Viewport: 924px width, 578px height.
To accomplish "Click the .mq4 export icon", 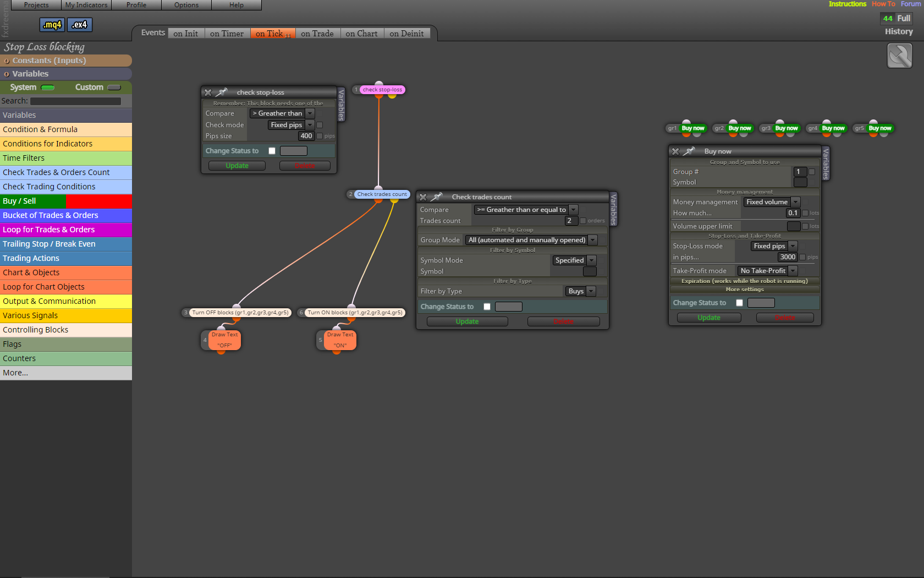I will point(52,25).
